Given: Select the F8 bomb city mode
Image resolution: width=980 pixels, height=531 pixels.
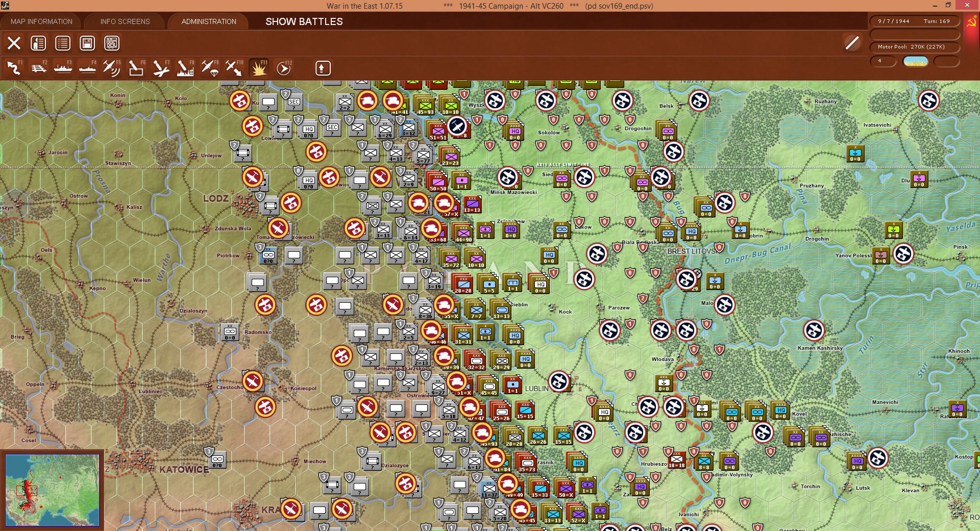Looking at the screenshot, I should (185, 68).
